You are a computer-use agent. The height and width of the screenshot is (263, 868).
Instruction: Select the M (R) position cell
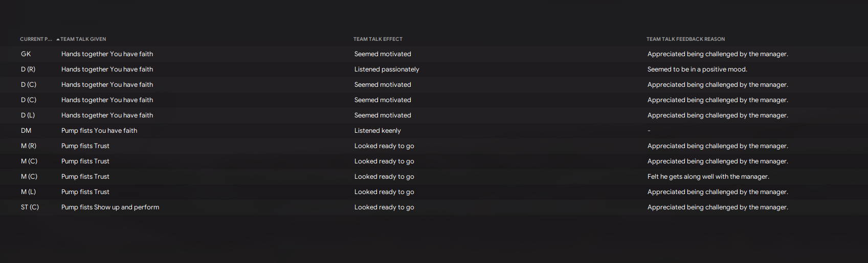tap(29, 146)
